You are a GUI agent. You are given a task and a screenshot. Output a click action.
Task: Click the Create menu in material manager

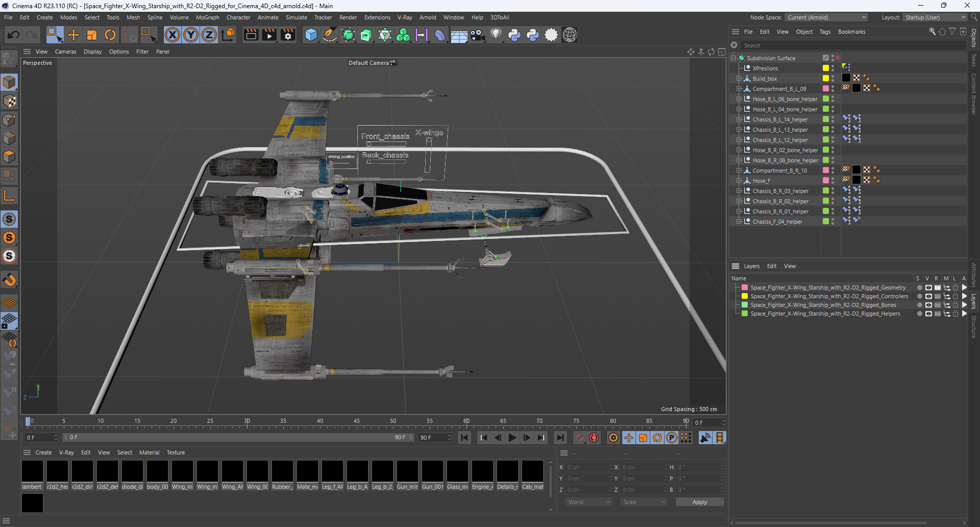43,452
